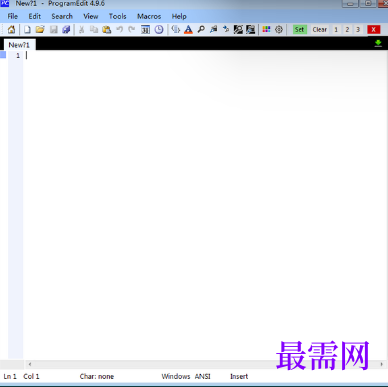The height and width of the screenshot is (387, 388).
Task: Open the Search menu
Action: [x=62, y=16]
